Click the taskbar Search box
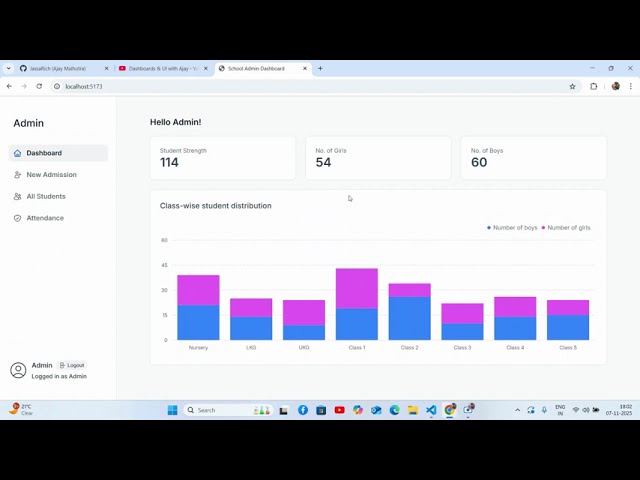 click(229, 410)
